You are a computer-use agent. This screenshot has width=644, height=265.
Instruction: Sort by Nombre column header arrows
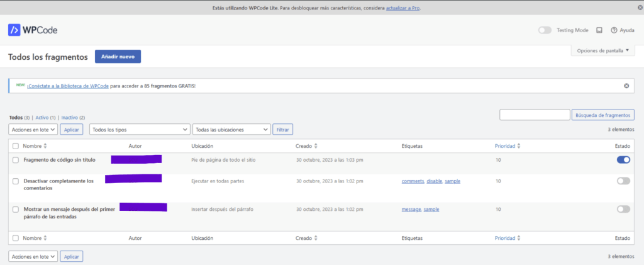tap(45, 146)
